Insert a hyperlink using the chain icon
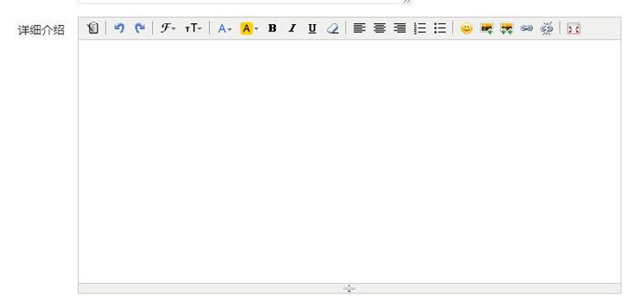This screenshot has width=644, height=303. [526, 28]
